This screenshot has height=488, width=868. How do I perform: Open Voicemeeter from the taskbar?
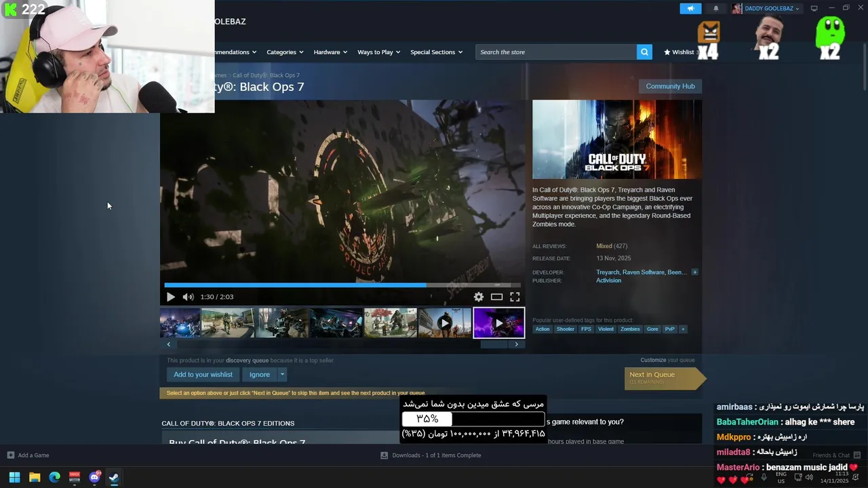click(75, 477)
